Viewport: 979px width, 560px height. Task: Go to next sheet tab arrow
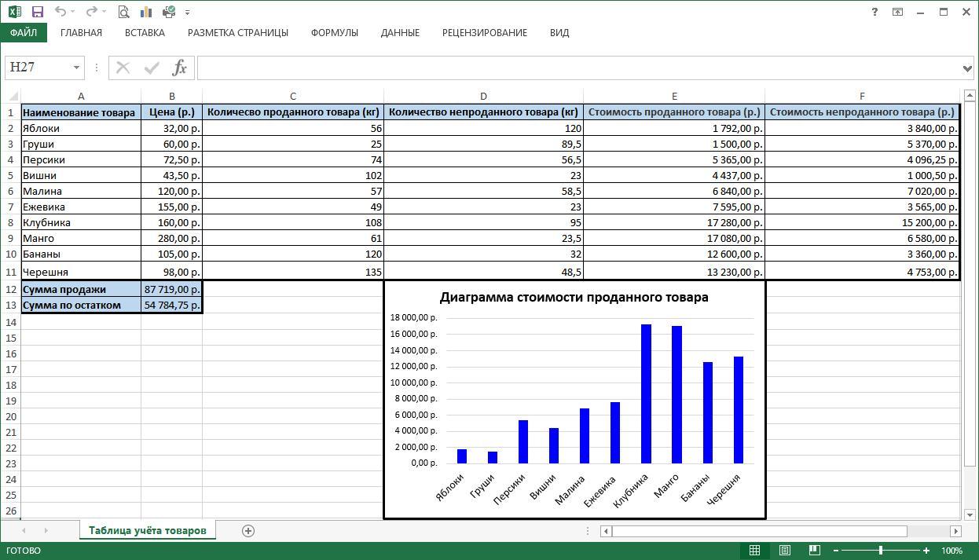click(46, 531)
